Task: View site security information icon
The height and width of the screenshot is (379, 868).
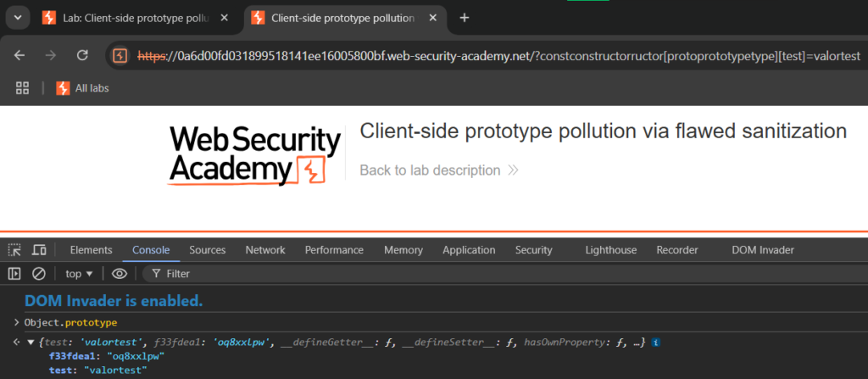Action: click(x=120, y=55)
